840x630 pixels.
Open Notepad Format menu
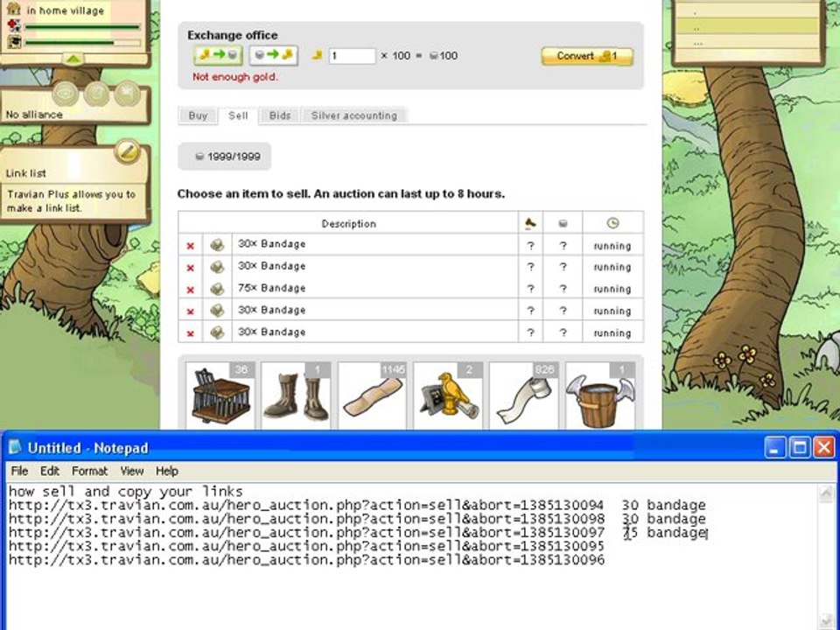(89, 471)
